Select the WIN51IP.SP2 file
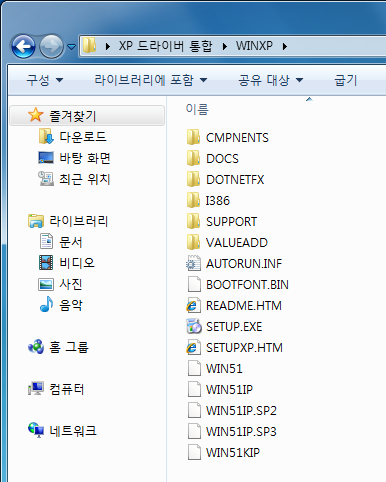The height and width of the screenshot is (482, 386). 241,411
